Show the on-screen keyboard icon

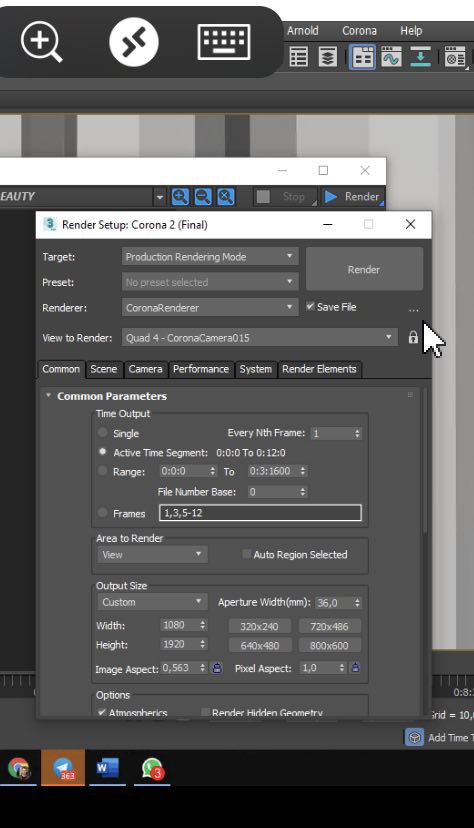pyautogui.click(x=224, y=42)
